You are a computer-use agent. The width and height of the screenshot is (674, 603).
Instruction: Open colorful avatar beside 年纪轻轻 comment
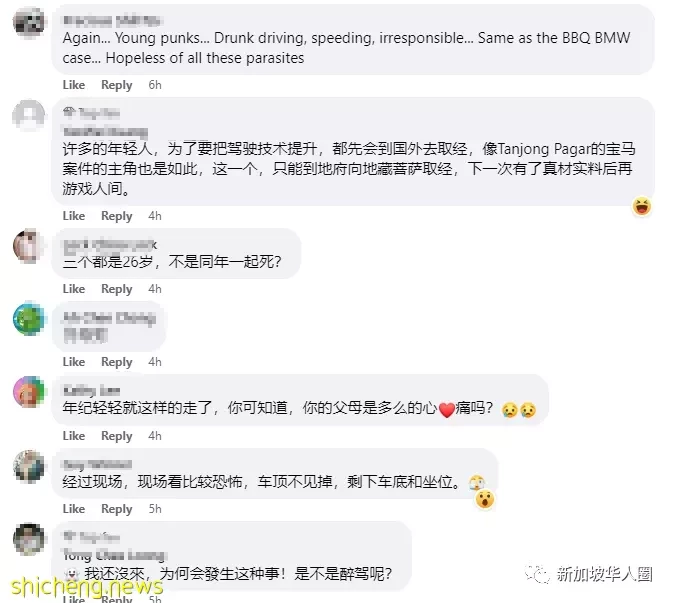[28, 392]
